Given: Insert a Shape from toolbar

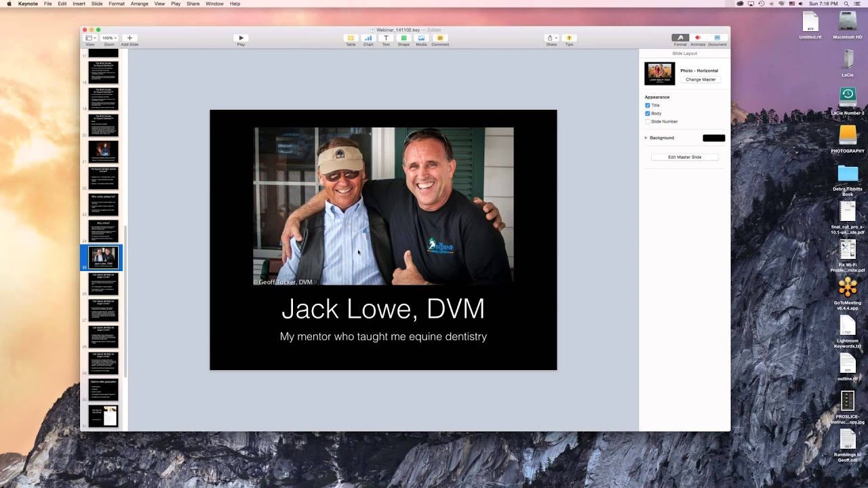Looking at the screenshot, I should point(403,38).
